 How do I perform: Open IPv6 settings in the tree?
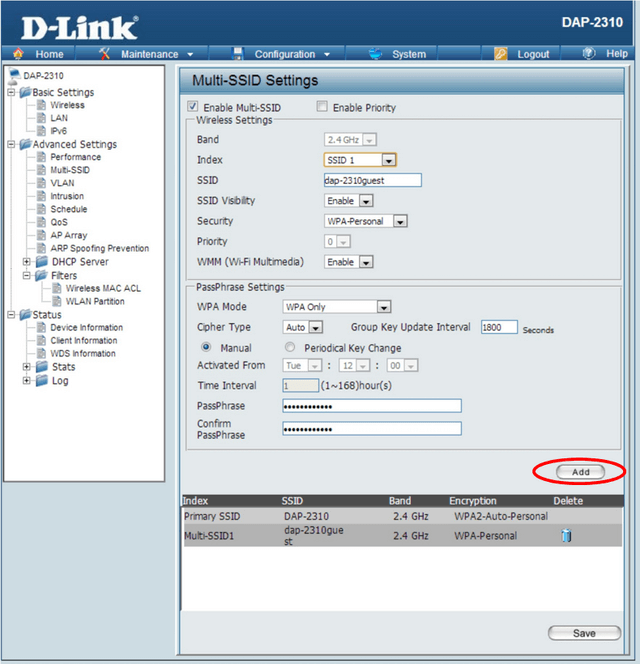coord(58,131)
